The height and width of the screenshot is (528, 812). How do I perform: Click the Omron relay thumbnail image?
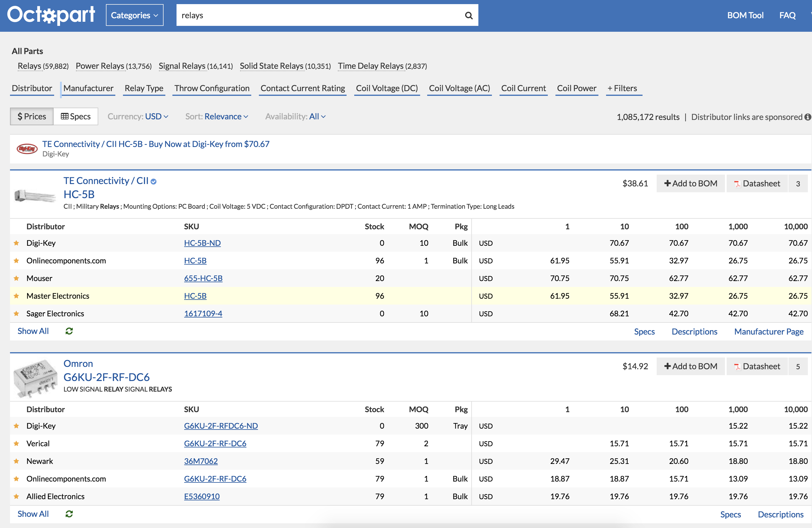[x=35, y=378]
